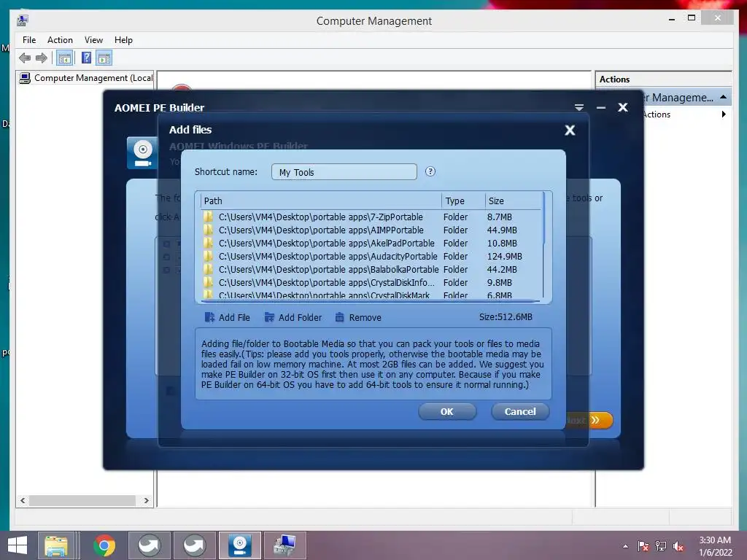The height and width of the screenshot is (560, 747).
Task: Click OK in Add files dialog
Action: point(447,411)
